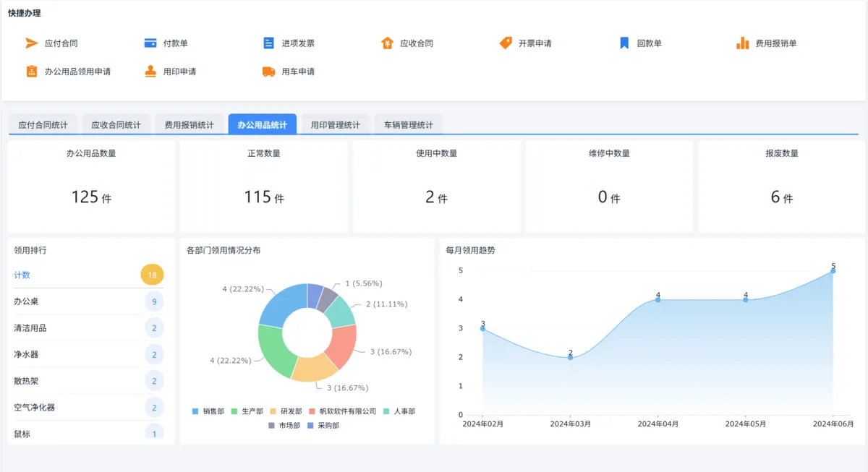Image resolution: width=868 pixels, height=472 pixels.
Task: Click the 用车申请 truck icon
Action: [x=268, y=72]
